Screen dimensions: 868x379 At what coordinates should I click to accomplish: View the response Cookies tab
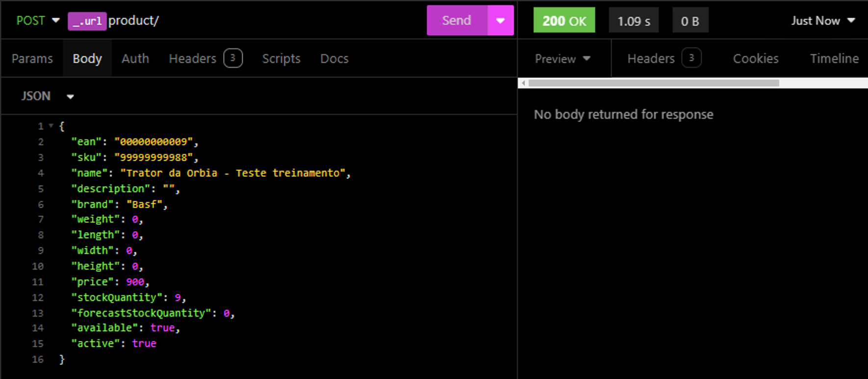coord(755,59)
